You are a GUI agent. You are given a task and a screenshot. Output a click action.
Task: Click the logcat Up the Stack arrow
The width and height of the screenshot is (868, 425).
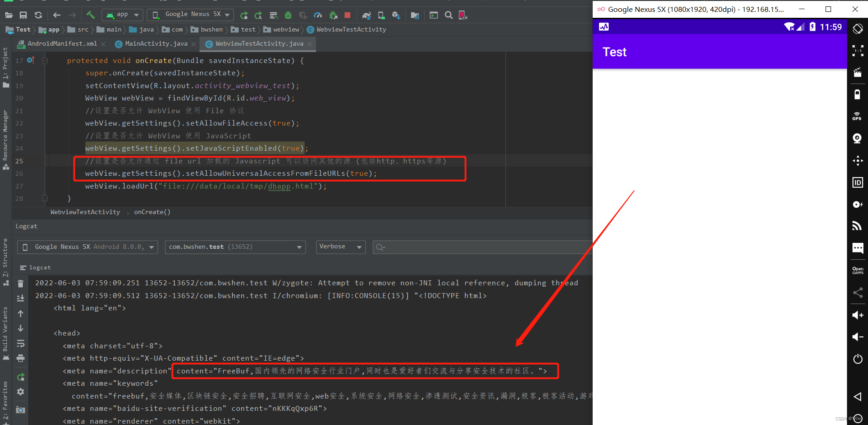coord(21,314)
